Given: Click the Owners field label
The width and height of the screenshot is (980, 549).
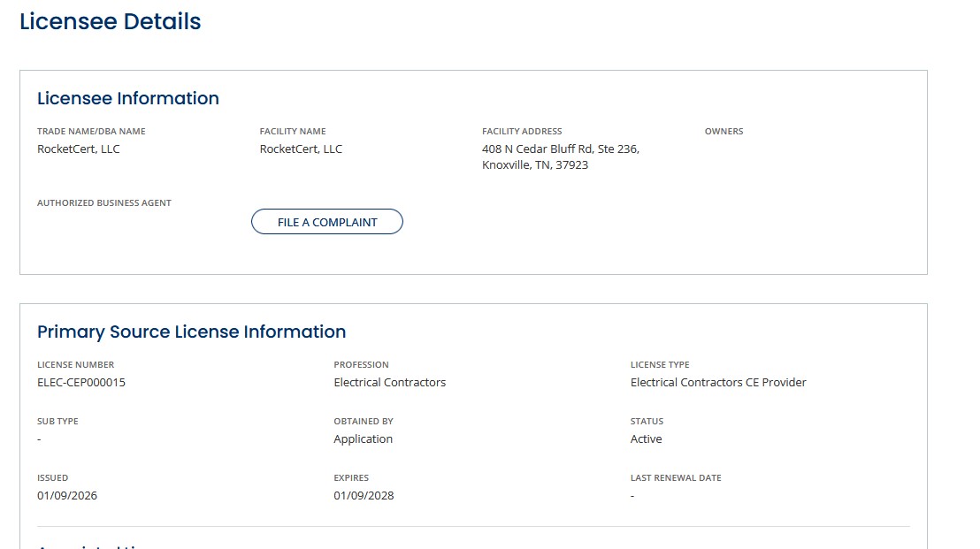Looking at the screenshot, I should pos(724,132).
